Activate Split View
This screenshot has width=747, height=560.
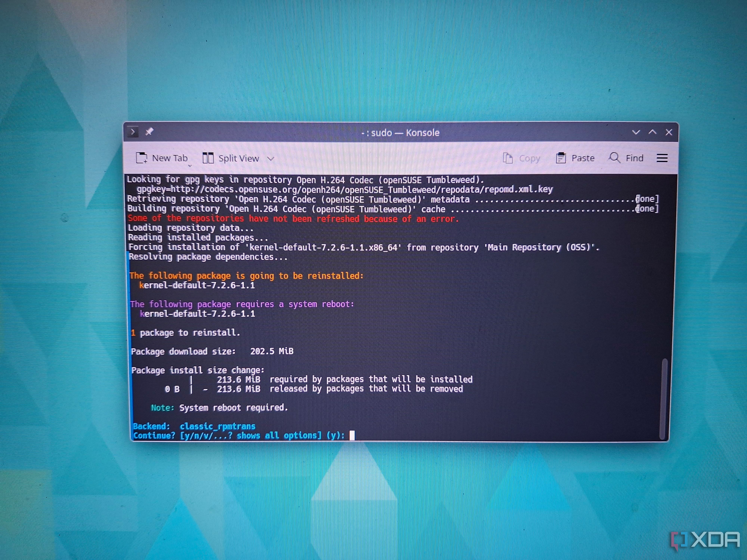231,158
